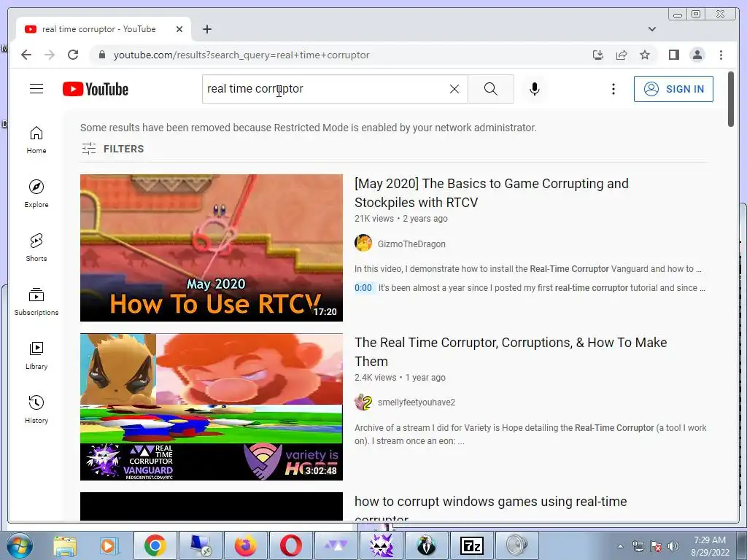The image size is (747, 560).
Task: Open Explore in the sidebar
Action: (x=36, y=194)
